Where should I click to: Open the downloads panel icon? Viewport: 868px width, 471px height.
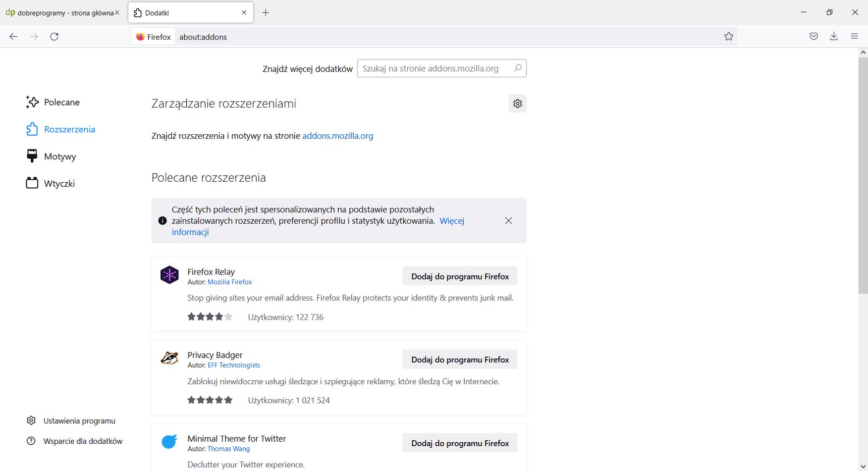coord(834,36)
